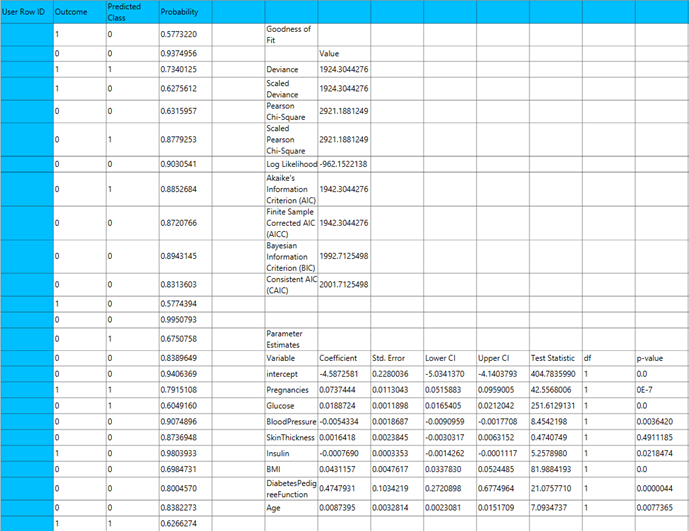Select Insulin lower CI -0.0014262

tap(450, 453)
